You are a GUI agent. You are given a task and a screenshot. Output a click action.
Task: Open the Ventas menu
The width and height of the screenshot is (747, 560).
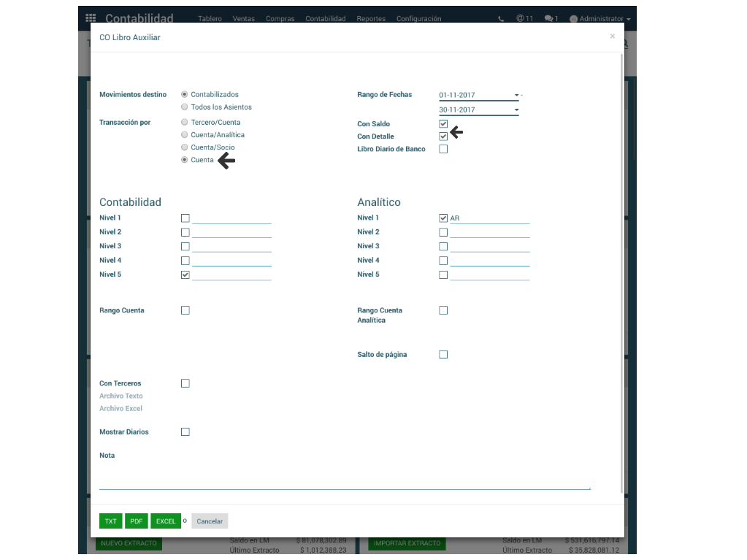tap(243, 18)
